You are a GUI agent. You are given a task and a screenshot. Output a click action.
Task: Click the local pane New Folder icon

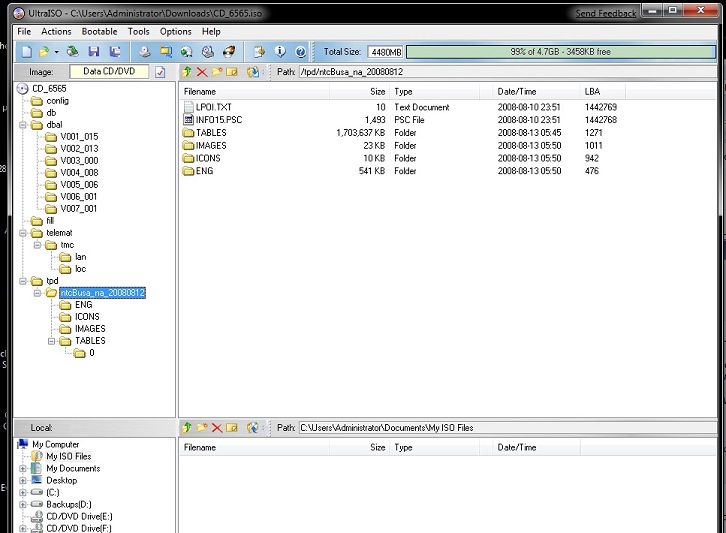(202, 427)
